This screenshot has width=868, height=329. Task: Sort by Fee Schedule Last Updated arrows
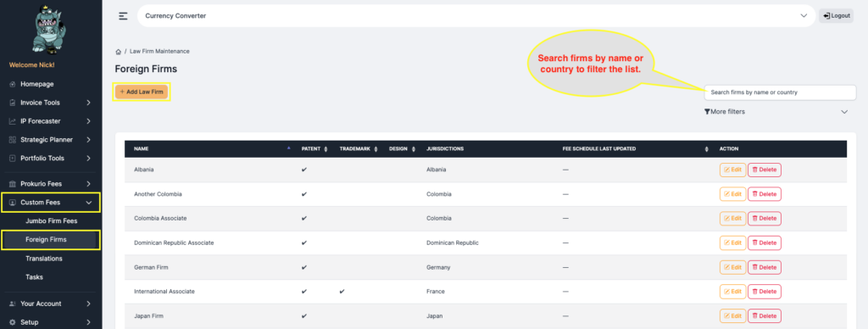tap(706, 149)
